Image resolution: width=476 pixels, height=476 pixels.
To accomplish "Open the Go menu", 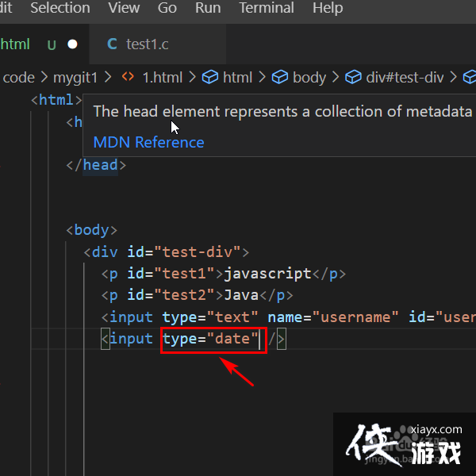I will 167,8.
